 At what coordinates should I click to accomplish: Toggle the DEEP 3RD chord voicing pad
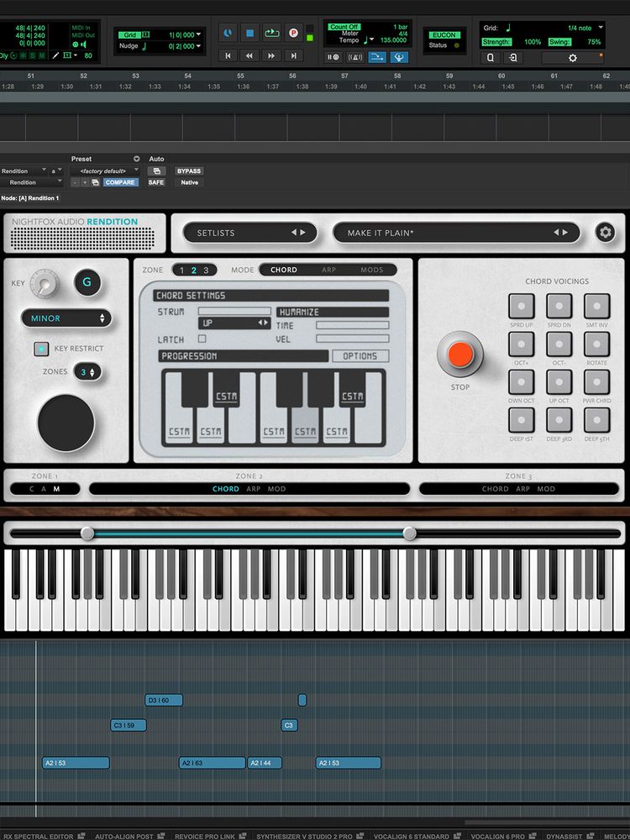coord(559,420)
